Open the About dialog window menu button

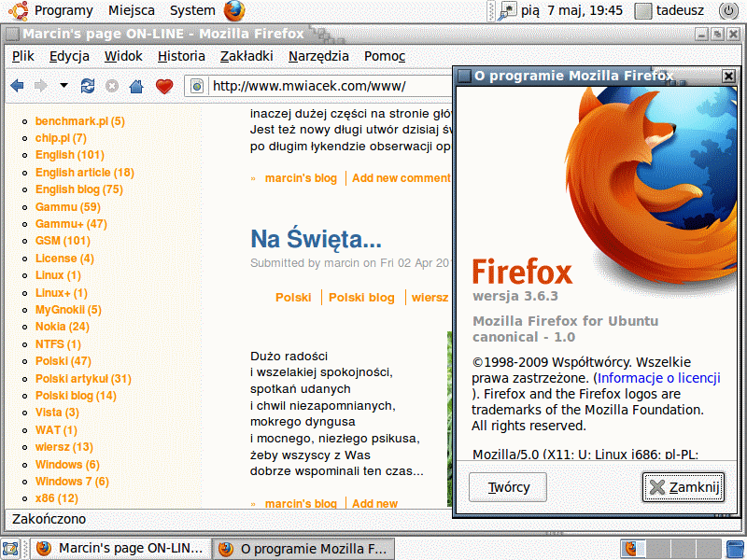point(463,76)
